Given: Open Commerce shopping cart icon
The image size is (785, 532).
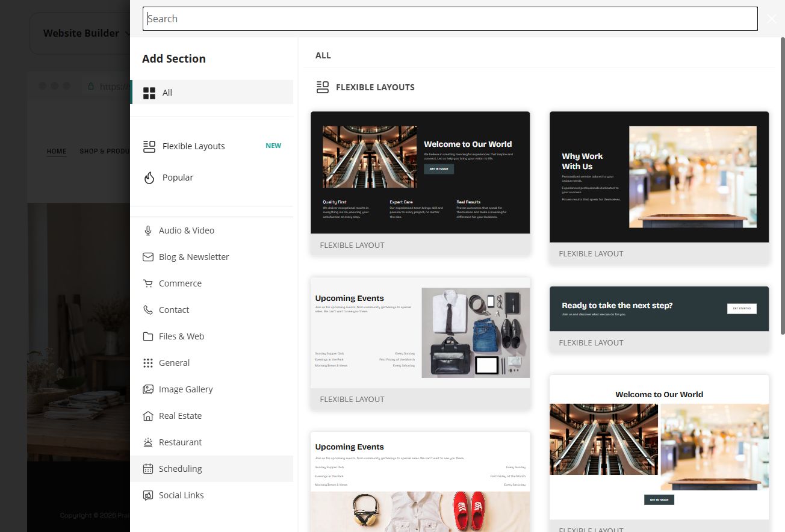Looking at the screenshot, I should [148, 283].
